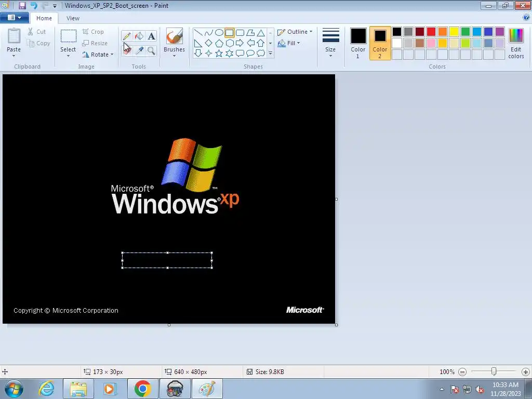
Task: Open Paint Help question mark button
Action: 527,18
